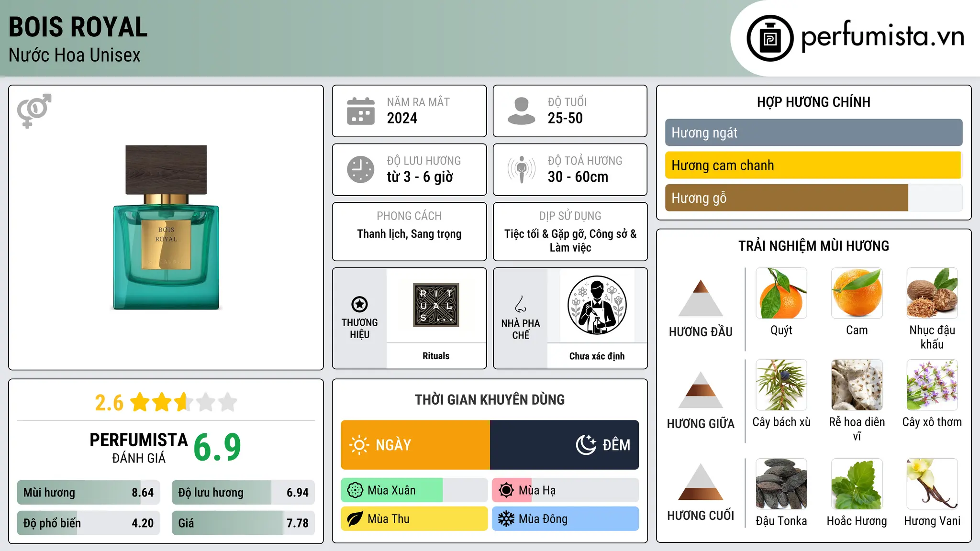This screenshot has width=980, height=551.
Task: Click the Trải nghiệm mùi hương heading
Action: point(813,246)
